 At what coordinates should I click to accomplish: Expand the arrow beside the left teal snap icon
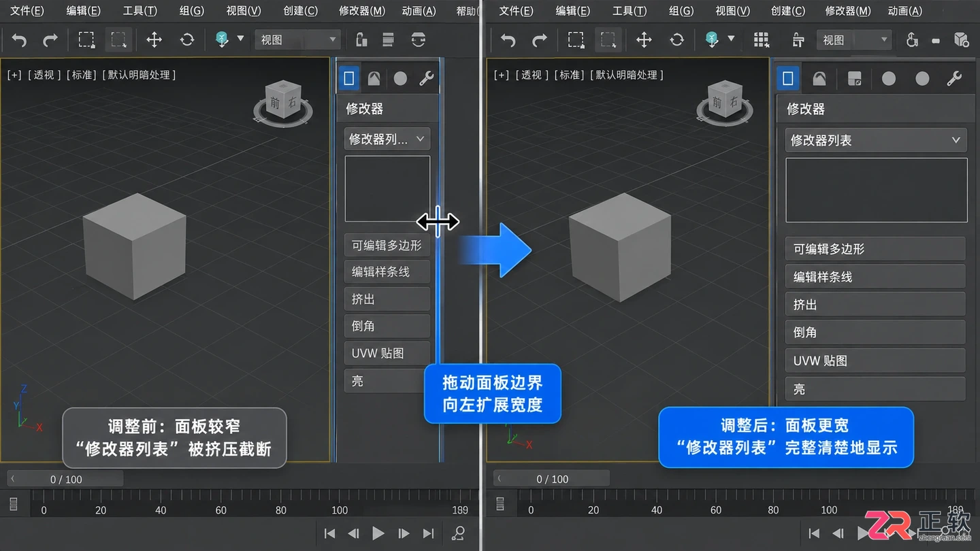240,39
